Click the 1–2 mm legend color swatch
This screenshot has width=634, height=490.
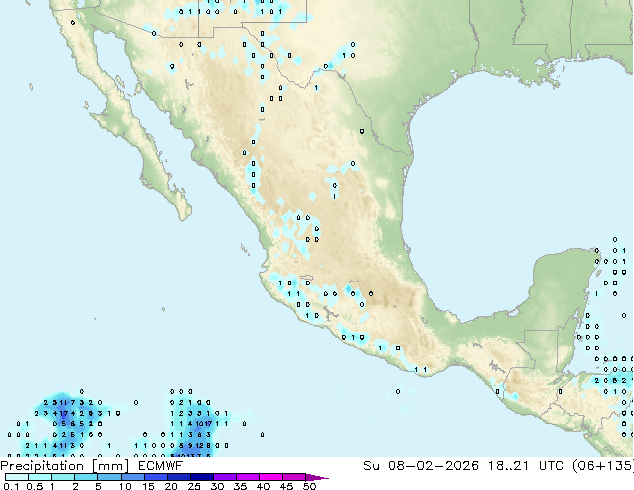(63, 477)
